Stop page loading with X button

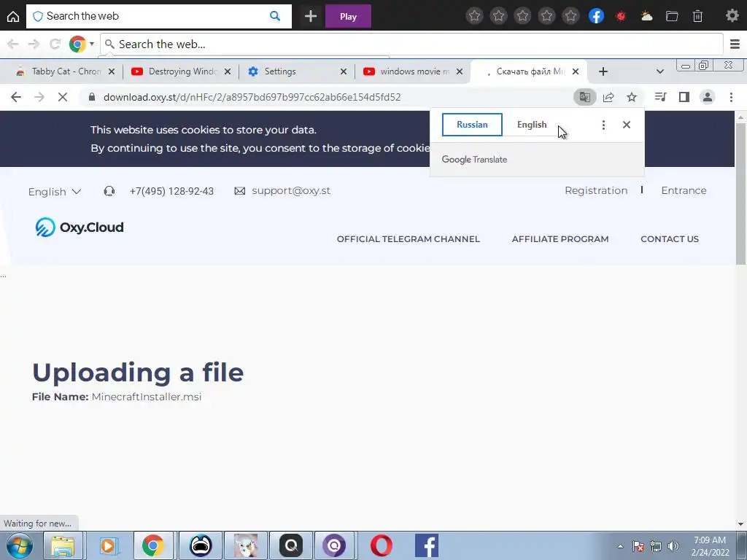click(x=63, y=97)
